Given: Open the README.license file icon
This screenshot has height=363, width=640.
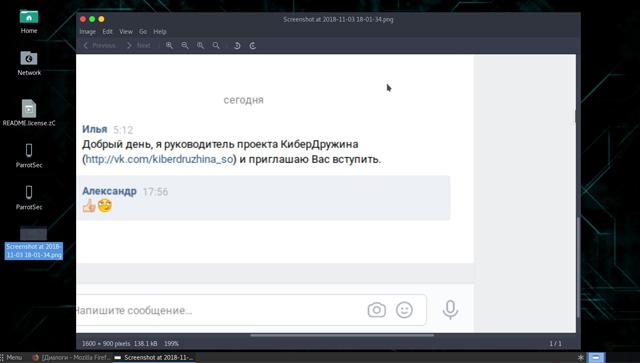Looking at the screenshot, I should click(x=29, y=113).
